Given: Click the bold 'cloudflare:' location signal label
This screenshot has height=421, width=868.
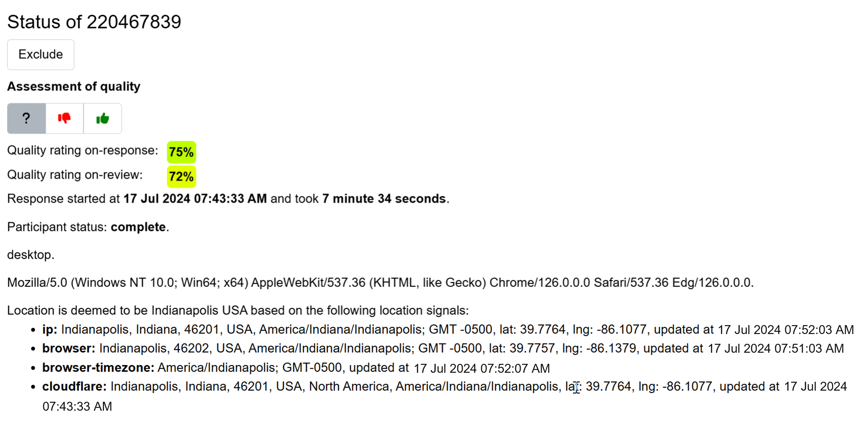Looking at the screenshot, I should coord(74,386).
